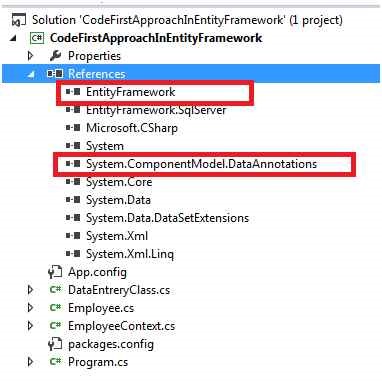
Task: Click the C# project icon beside CodeFirstApproachInEntityFramework
Action: [x=37, y=38]
